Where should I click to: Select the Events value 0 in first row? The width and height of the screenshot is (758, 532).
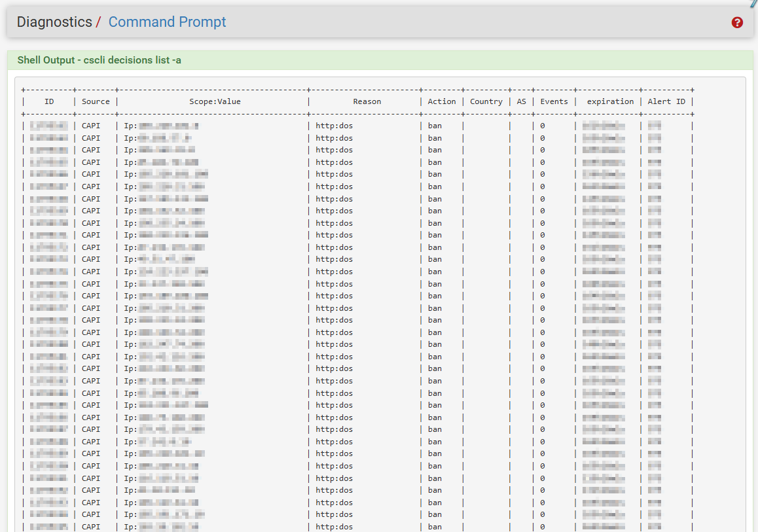pyautogui.click(x=543, y=126)
